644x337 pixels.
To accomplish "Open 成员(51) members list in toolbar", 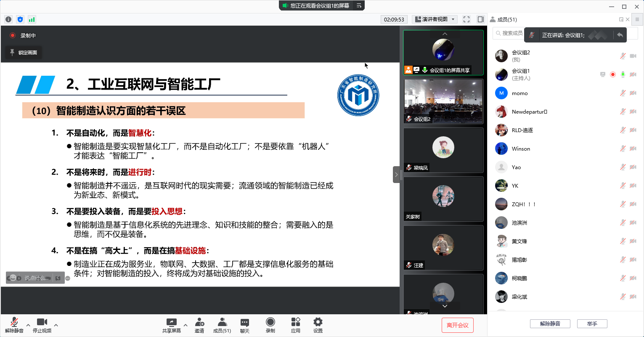I will (222, 325).
